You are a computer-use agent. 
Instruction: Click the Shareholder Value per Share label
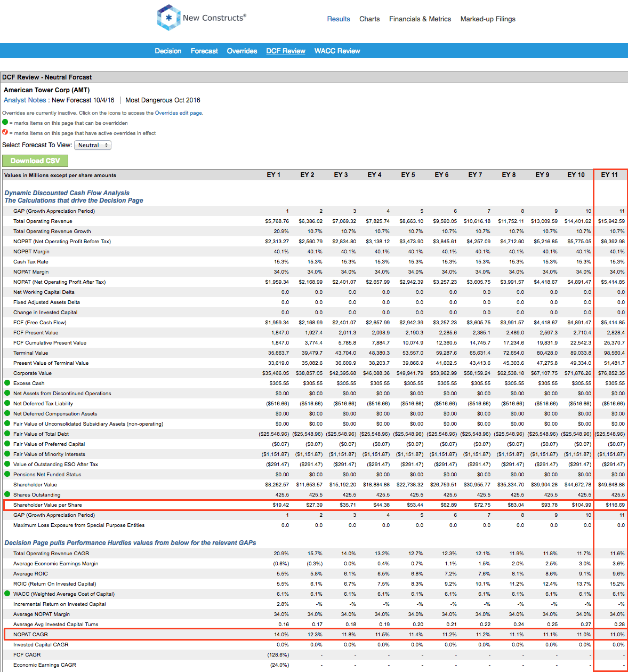coord(47,505)
